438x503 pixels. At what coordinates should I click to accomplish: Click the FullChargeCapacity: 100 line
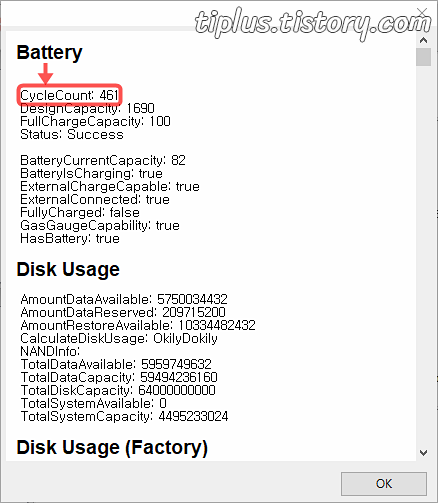[x=95, y=121]
